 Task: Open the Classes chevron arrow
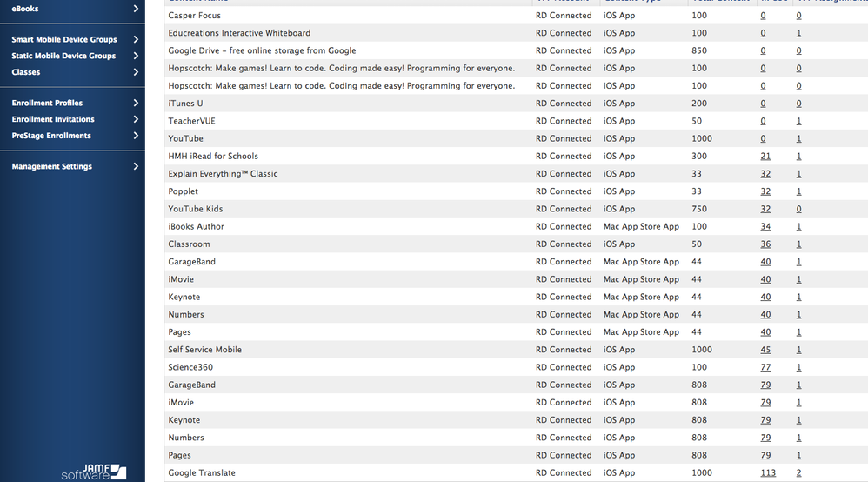(x=136, y=72)
